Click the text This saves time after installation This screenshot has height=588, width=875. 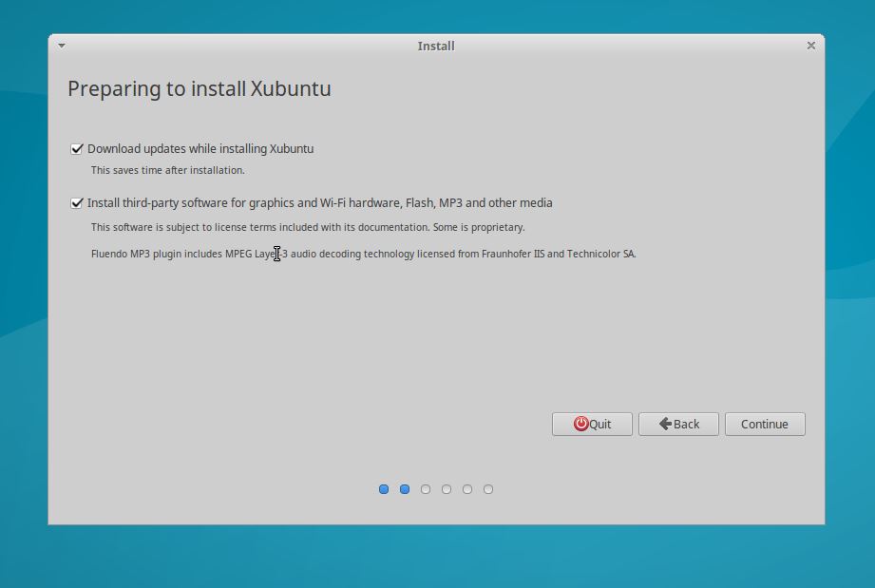click(x=168, y=170)
